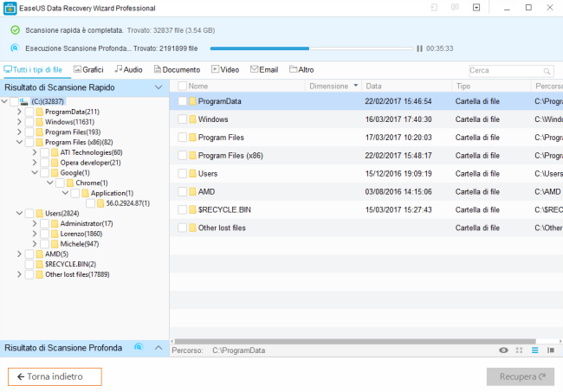This screenshot has width=563, height=392.
Task: Click the quick scan completed check icon
Action: click(15, 30)
